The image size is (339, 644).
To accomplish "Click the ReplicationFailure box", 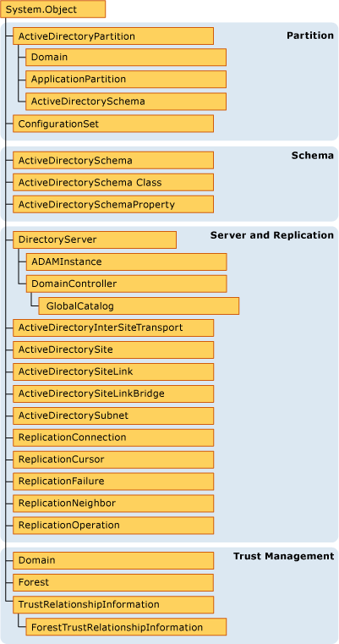I will (113, 481).
